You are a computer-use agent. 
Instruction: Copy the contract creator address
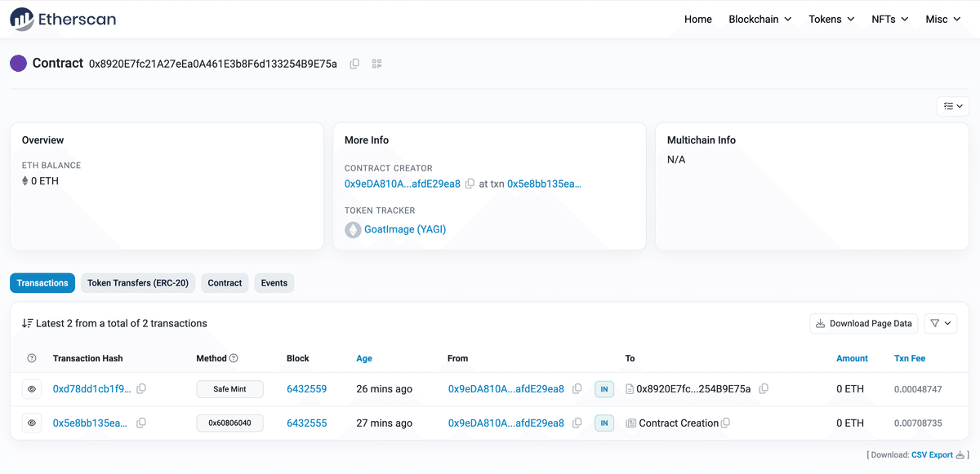pos(470,184)
